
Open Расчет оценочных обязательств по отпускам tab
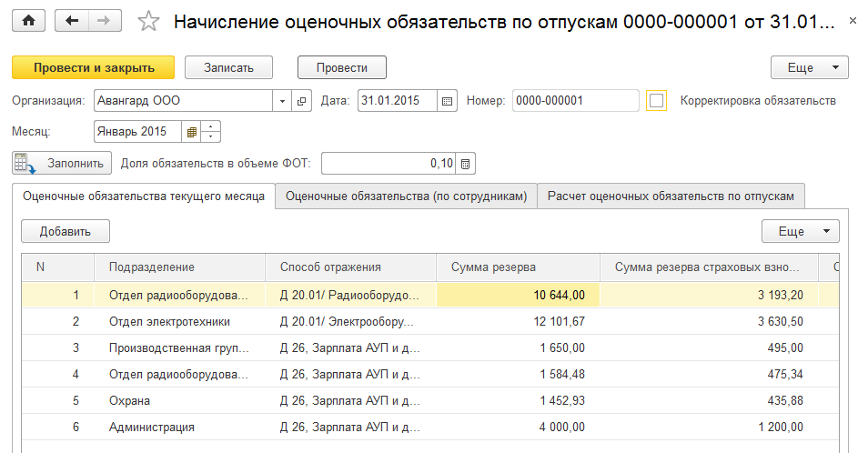671,196
